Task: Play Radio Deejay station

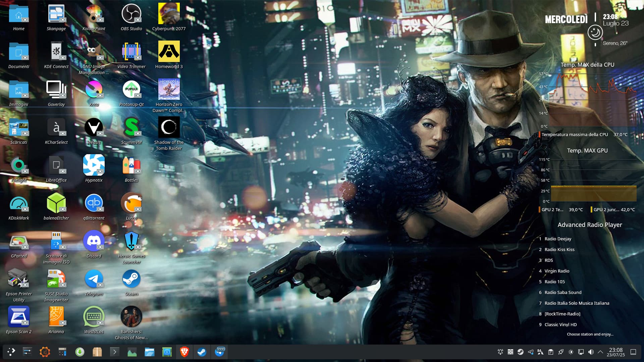Action: point(558,239)
